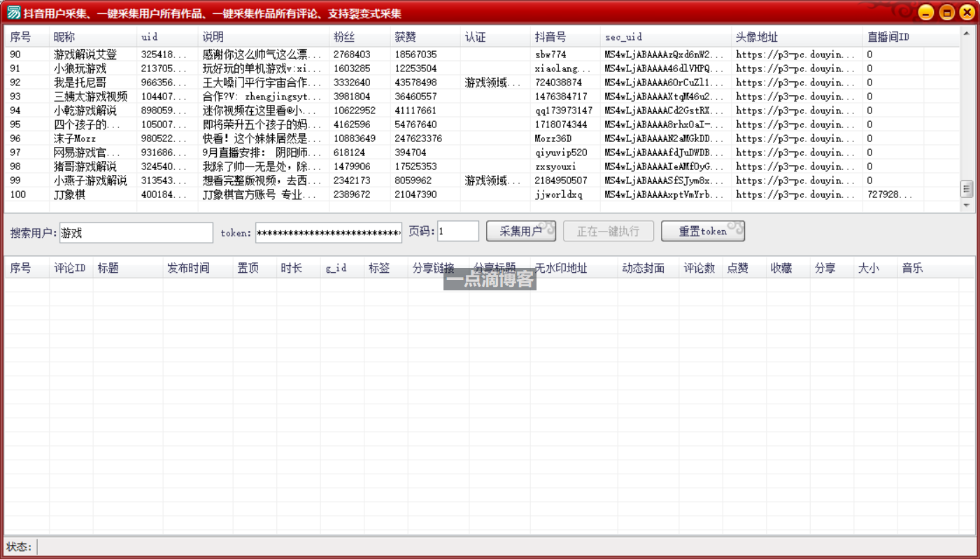Click the 抖音号 cell sbw774
The width and height of the screenshot is (980, 559).
tap(551, 55)
